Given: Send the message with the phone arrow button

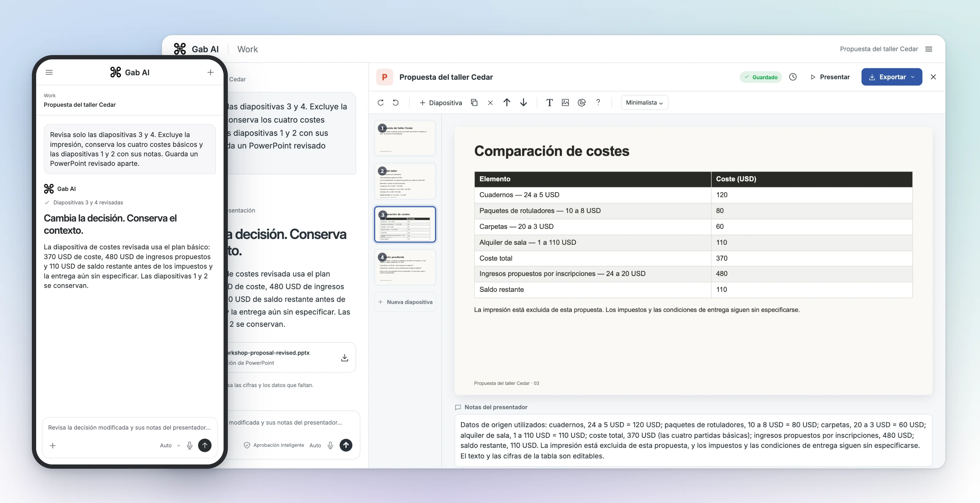Looking at the screenshot, I should coord(205,445).
